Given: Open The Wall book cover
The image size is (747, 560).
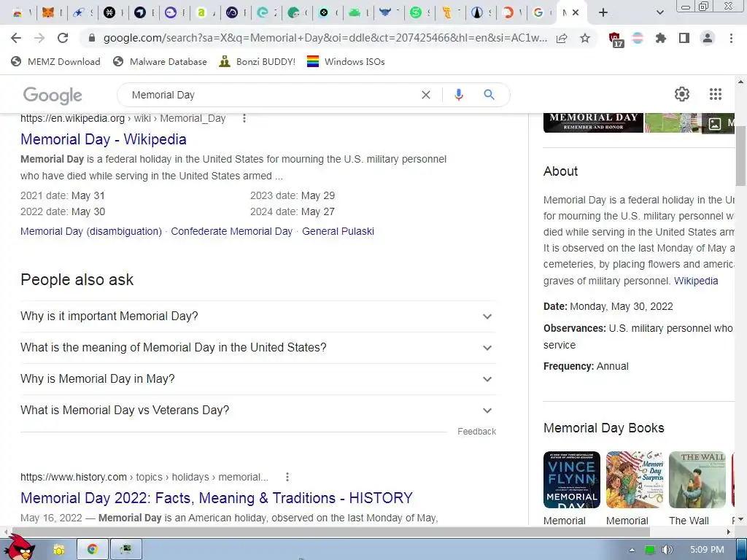Looking at the screenshot, I should coord(697,480).
